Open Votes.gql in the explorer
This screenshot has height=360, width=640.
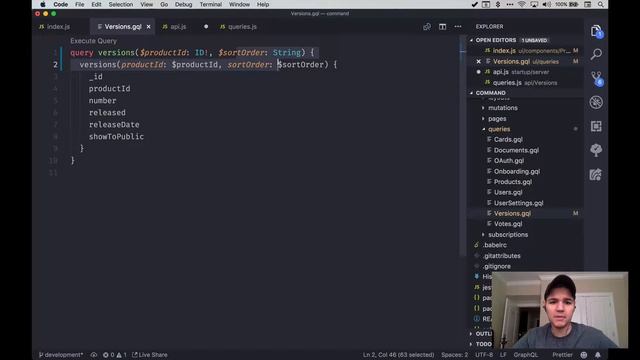click(x=508, y=224)
